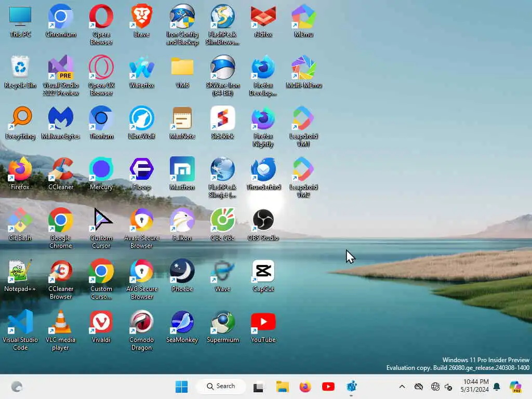Open the network globe tray icon
Viewport: 532px width, 399px height.
pos(435,387)
